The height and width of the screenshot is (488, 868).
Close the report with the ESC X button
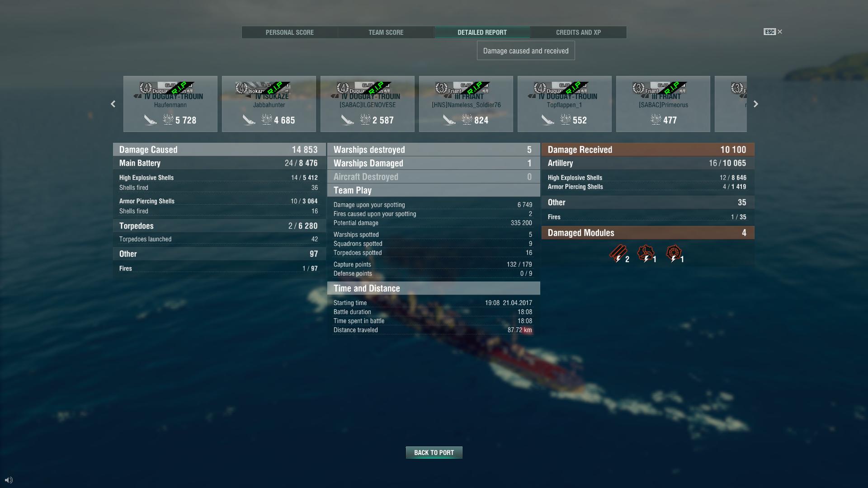[773, 32]
